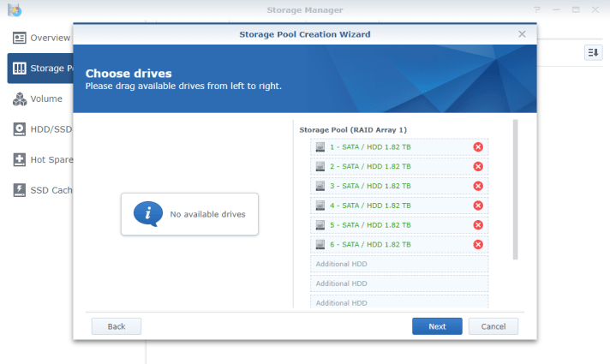Viewport: 610px width, 364px height.
Task: Click the drive list scrollbar
Action: pyautogui.click(x=516, y=188)
